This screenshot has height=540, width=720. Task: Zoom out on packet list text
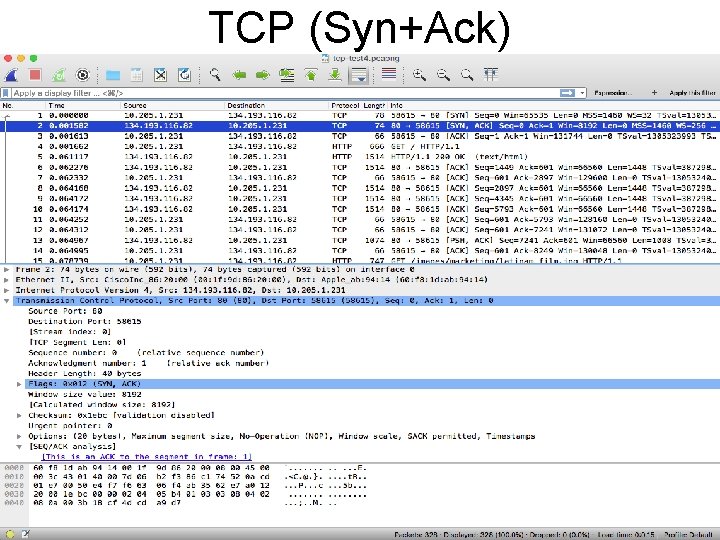pyautogui.click(x=443, y=75)
